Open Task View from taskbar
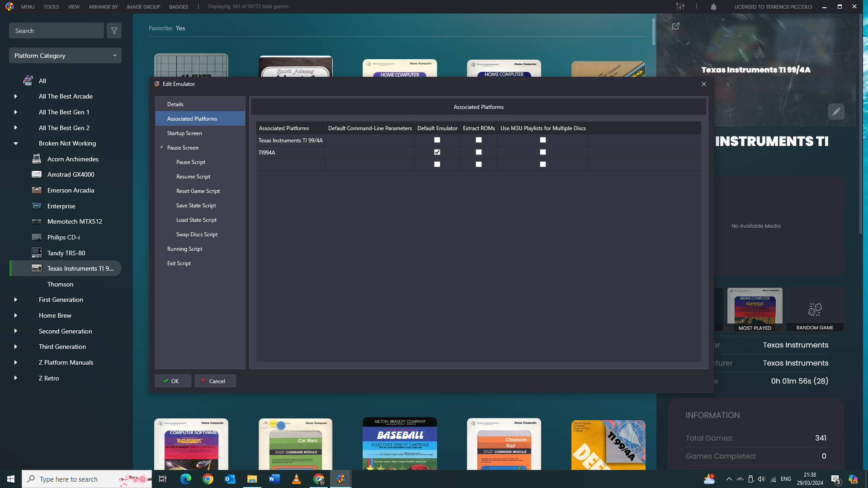Screen dimensions: 868x488 coord(163,479)
